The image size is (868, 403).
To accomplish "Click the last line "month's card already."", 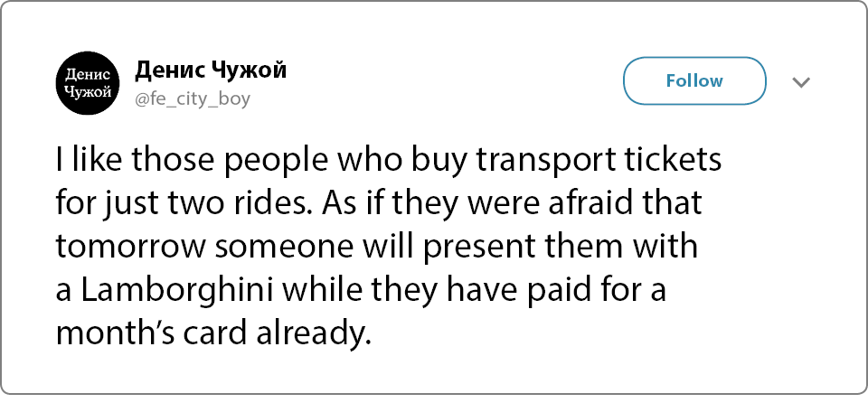I will [212, 333].
